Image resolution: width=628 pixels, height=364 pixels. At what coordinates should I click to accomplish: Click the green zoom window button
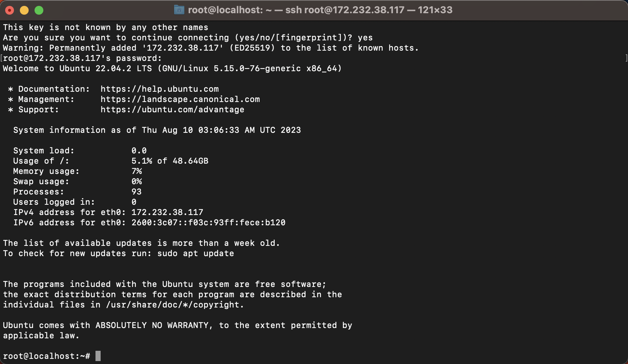pos(39,10)
